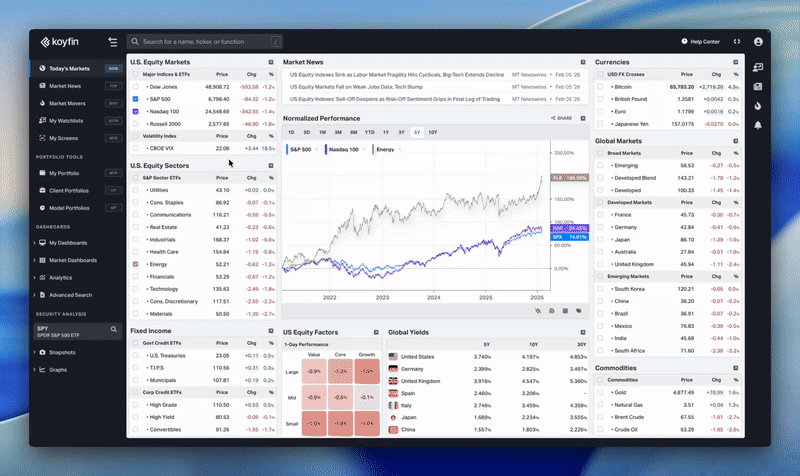Image resolution: width=800 pixels, height=476 pixels.
Task: Collapse the sidebar with the menu toggle icon
Action: [113, 42]
